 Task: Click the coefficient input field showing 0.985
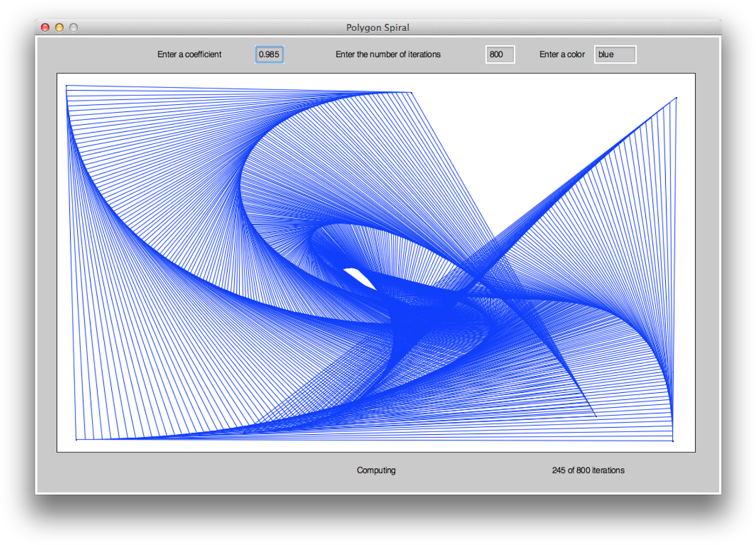[x=269, y=55]
